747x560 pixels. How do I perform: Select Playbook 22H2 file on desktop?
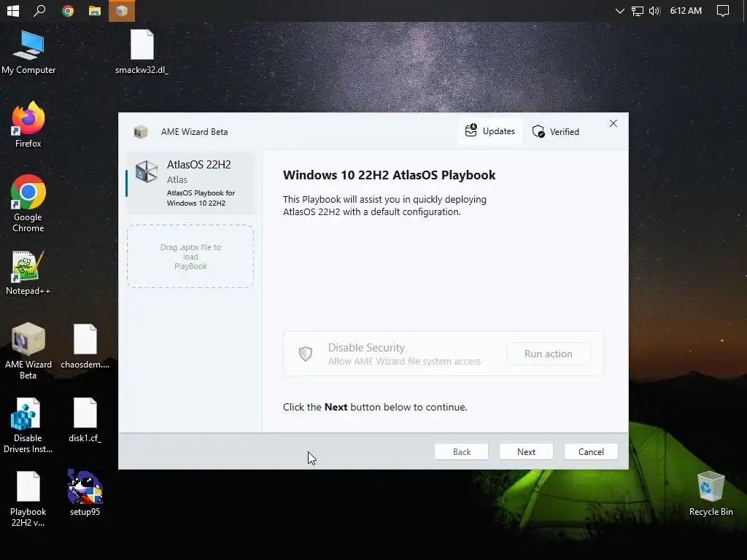[28, 499]
